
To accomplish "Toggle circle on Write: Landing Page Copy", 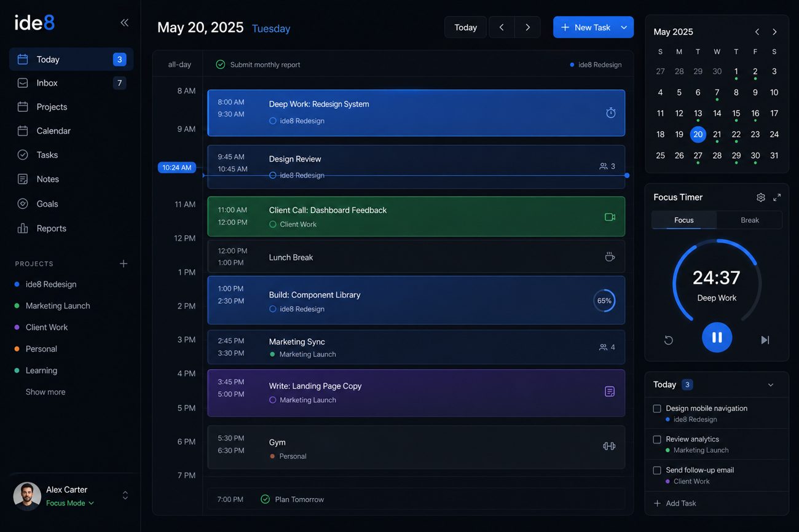I will point(273,400).
